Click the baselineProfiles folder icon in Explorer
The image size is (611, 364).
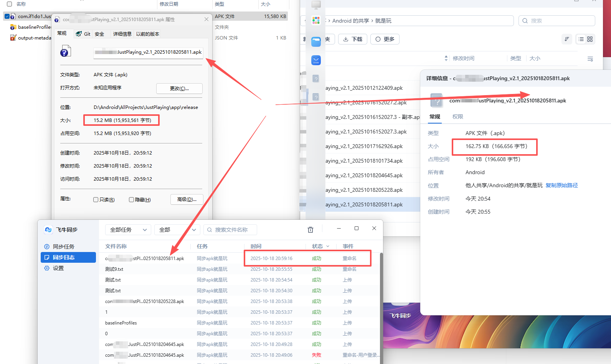pyautogui.click(x=13, y=27)
